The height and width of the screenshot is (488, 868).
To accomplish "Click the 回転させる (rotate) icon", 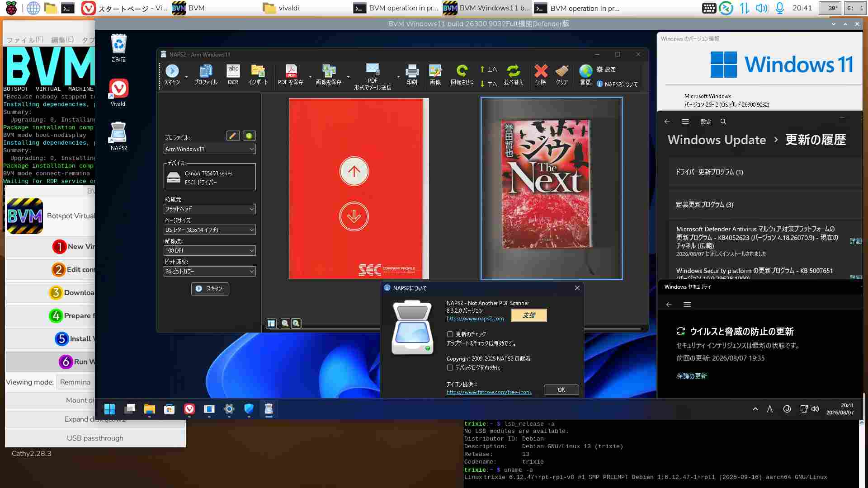I will click(x=462, y=75).
